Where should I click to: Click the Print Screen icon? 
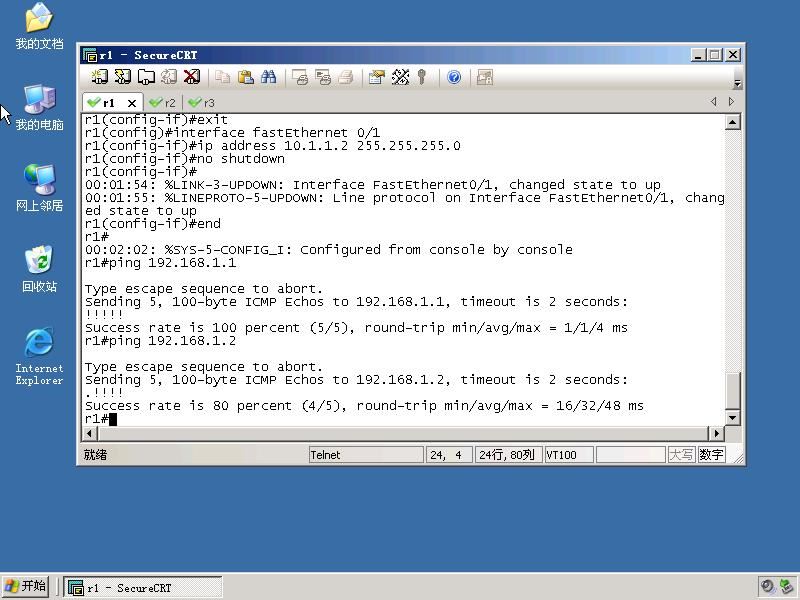(299, 77)
